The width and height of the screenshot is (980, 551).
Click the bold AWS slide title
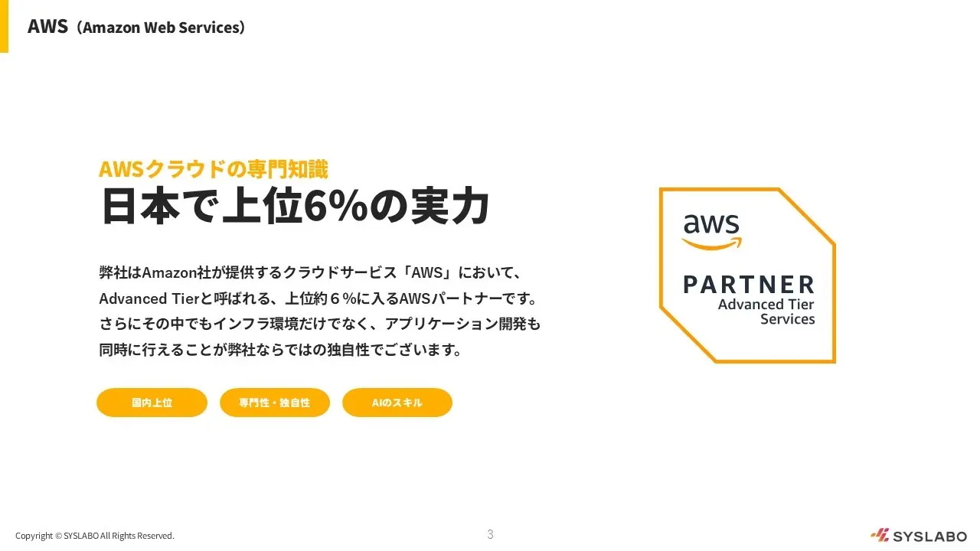coord(47,27)
